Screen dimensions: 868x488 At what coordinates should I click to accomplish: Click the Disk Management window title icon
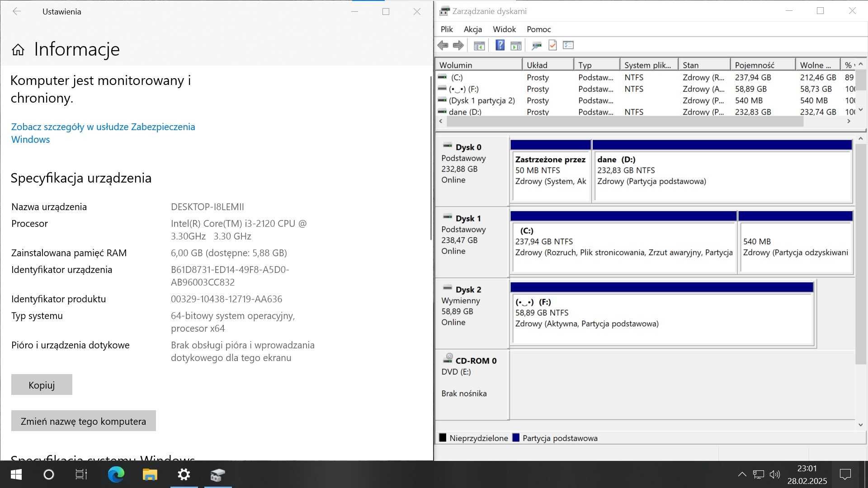445,11
